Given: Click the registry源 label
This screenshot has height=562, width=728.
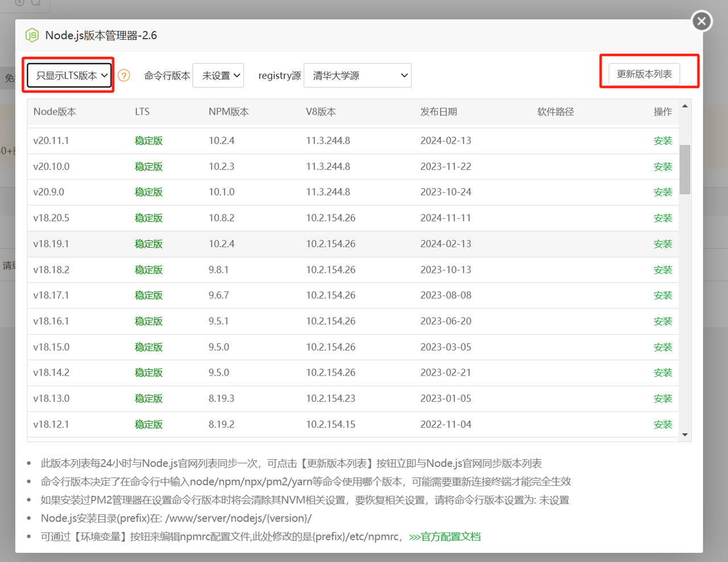Looking at the screenshot, I should tap(279, 76).
